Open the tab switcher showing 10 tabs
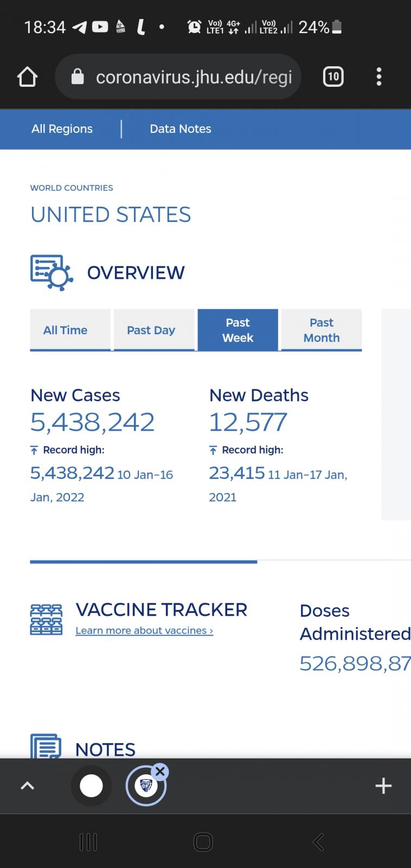 (x=333, y=77)
